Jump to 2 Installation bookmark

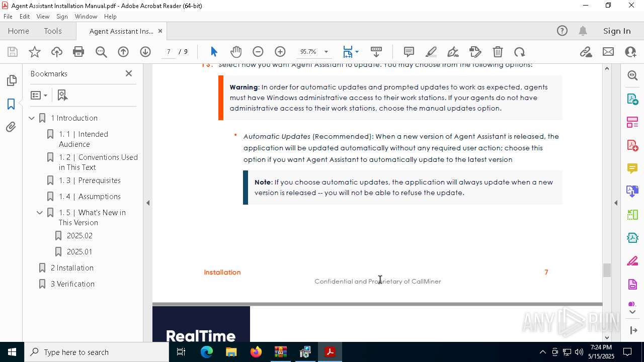(x=72, y=268)
